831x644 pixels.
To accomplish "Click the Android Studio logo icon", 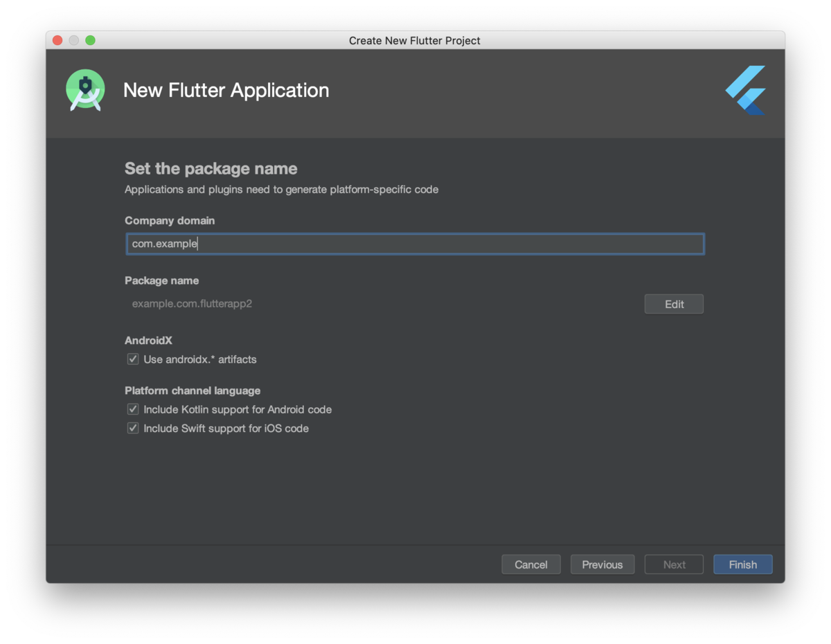I will click(85, 90).
